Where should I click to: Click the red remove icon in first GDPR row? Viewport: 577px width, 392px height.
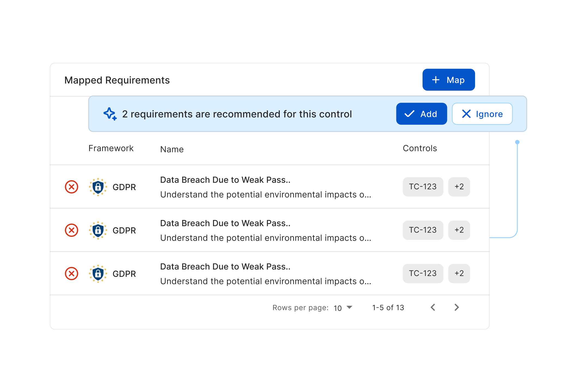72,187
